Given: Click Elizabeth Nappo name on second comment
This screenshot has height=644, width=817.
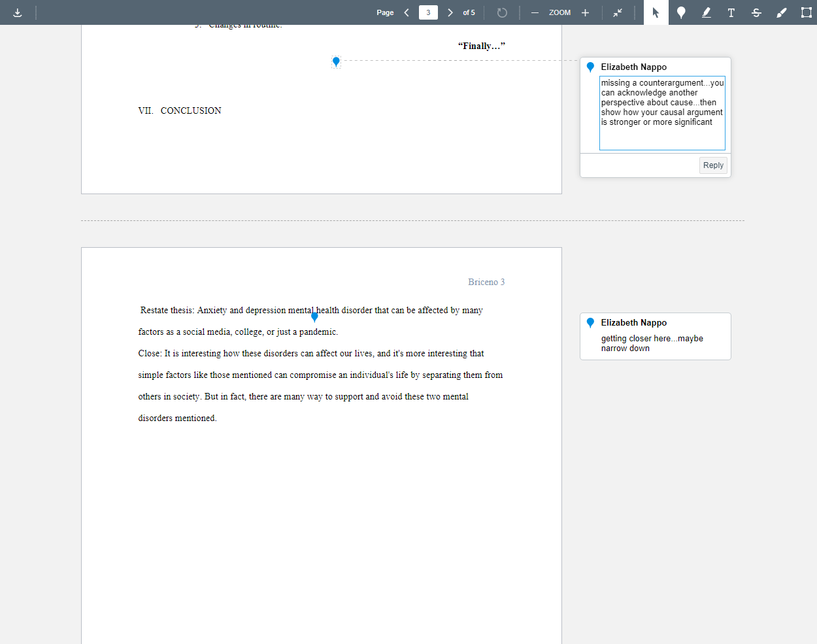Looking at the screenshot, I should (x=634, y=322).
